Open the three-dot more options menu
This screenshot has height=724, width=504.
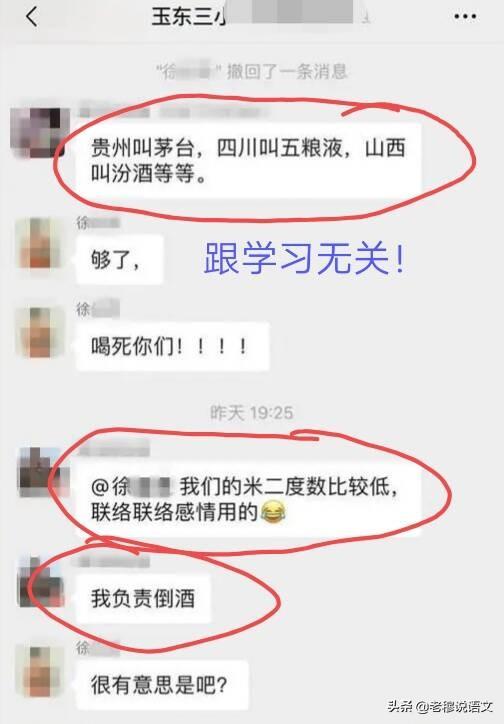tap(465, 17)
